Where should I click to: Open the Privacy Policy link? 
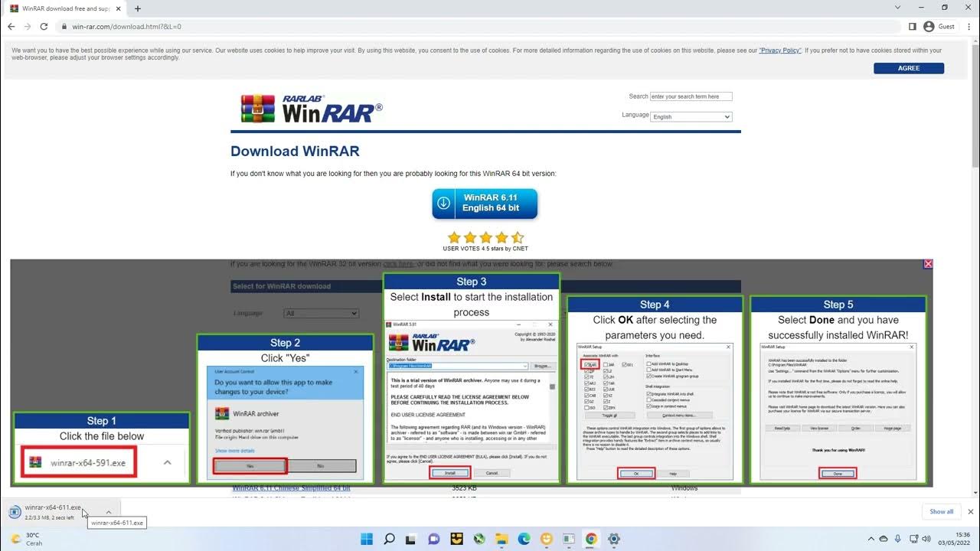[x=780, y=51]
